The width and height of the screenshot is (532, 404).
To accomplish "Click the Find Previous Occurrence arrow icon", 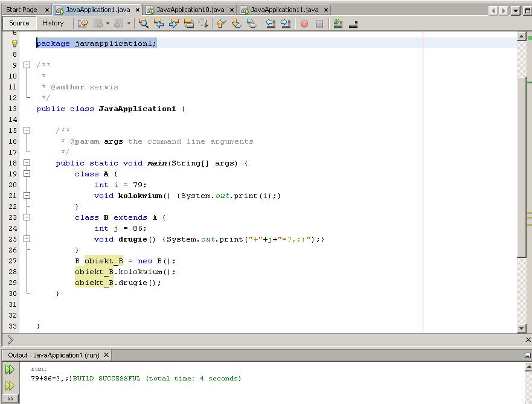I will pos(158,23).
